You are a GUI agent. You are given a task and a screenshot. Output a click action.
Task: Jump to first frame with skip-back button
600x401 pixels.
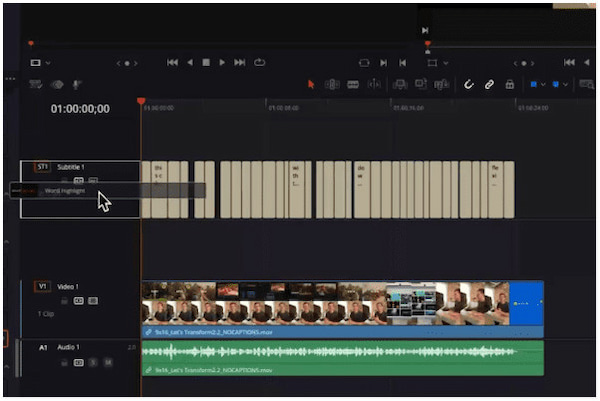coord(172,62)
